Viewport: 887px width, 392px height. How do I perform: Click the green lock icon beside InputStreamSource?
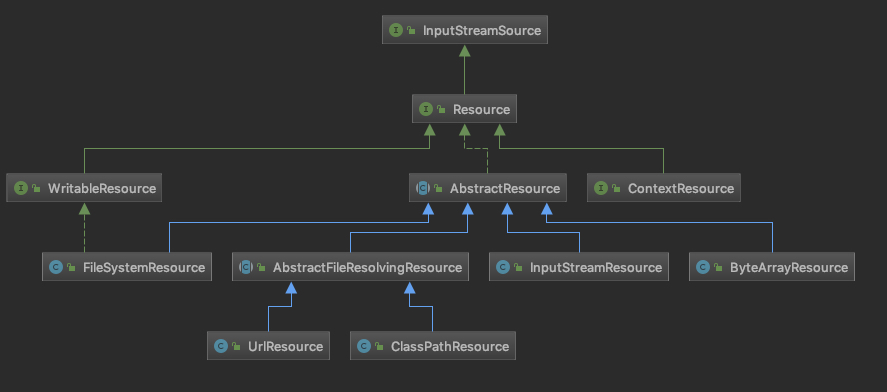411,31
